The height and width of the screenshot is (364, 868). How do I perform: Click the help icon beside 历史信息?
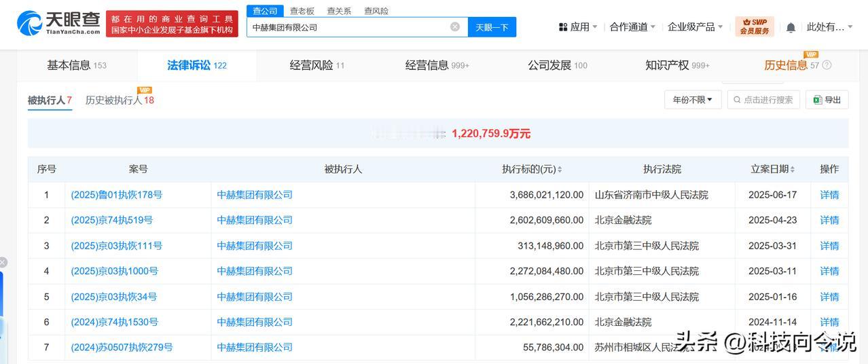pos(827,65)
